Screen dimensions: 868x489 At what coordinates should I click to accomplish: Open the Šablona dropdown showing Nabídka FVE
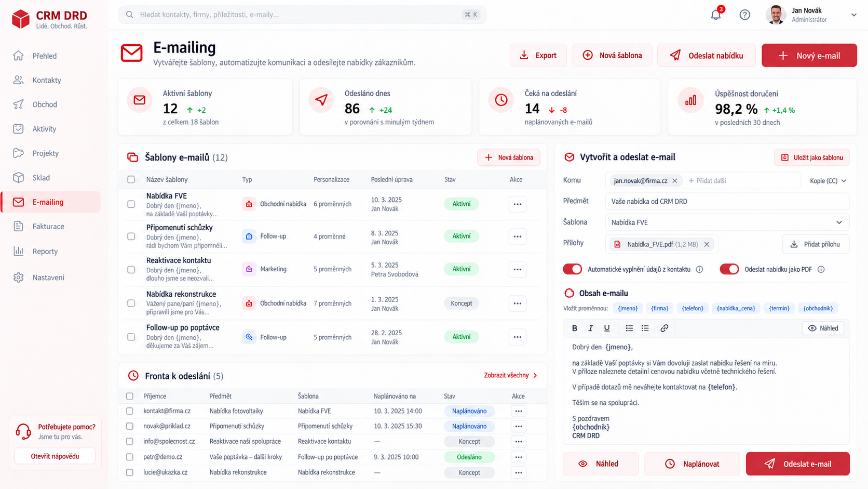coord(727,222)
